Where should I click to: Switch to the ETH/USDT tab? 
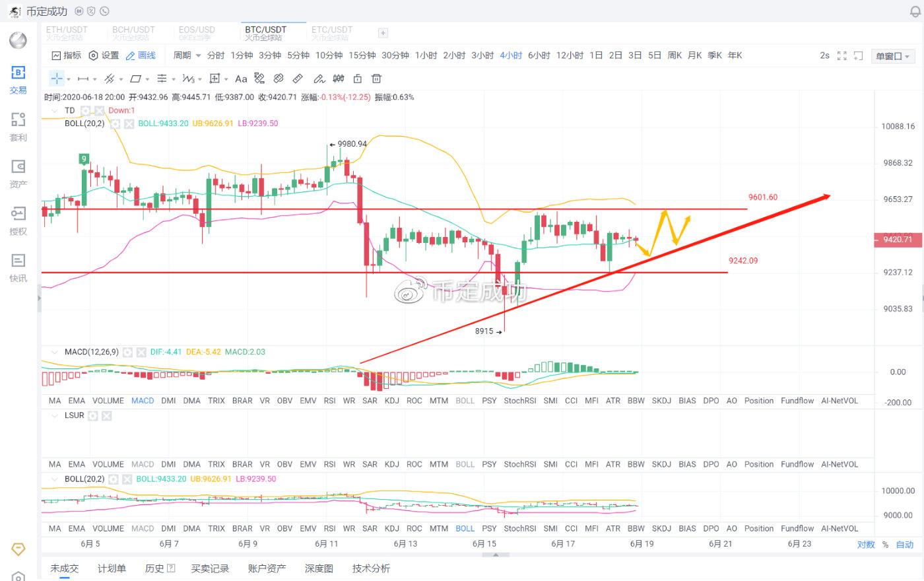coord(67,33)
